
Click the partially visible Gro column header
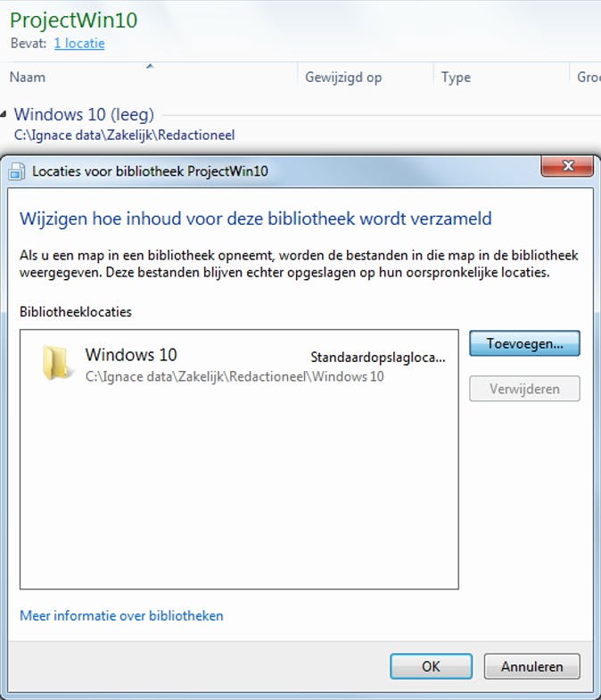[x=588, y=77]
